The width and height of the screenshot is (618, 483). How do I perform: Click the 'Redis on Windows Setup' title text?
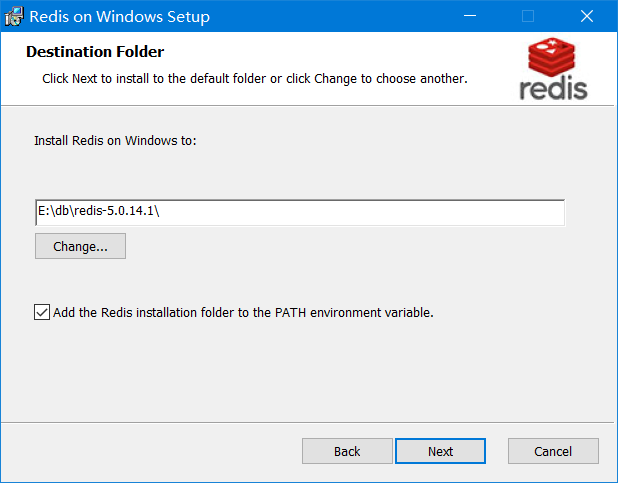tap(120, 16)
